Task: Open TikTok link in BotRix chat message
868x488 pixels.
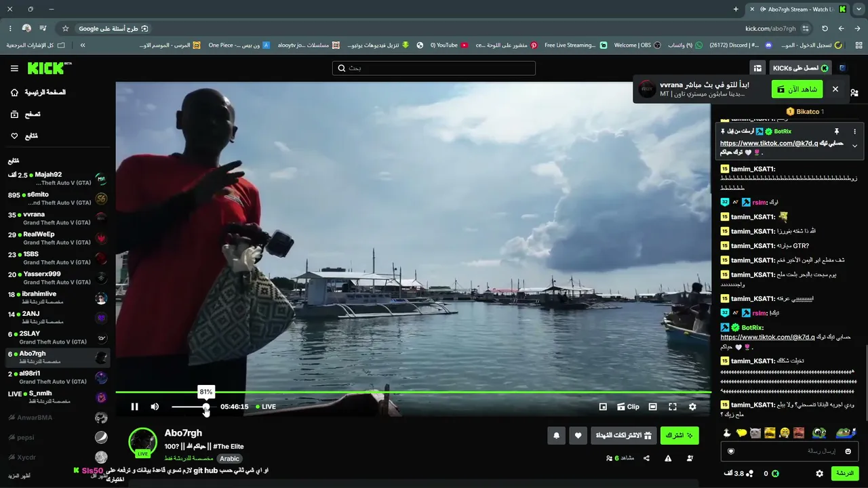Action: [767, 338]
